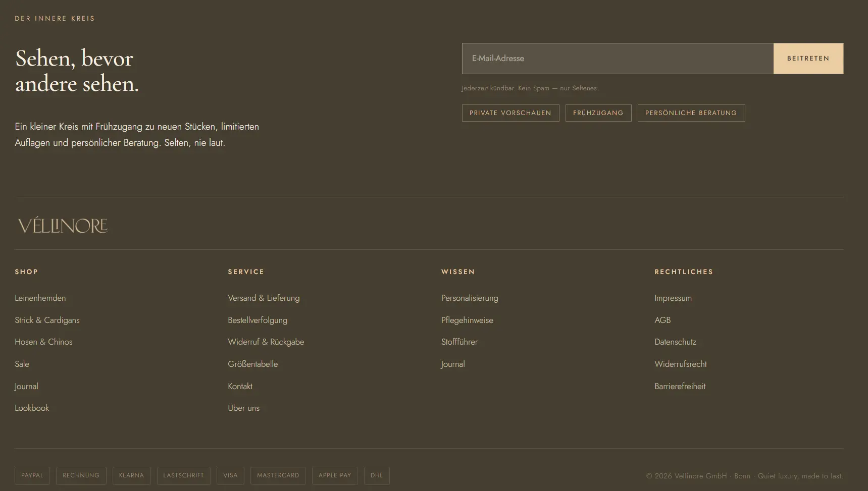This screenshot has height=491, width=868.
Task: Click the 'Sehen, bevor andere sehen.' headline
Action: point(77,71)
